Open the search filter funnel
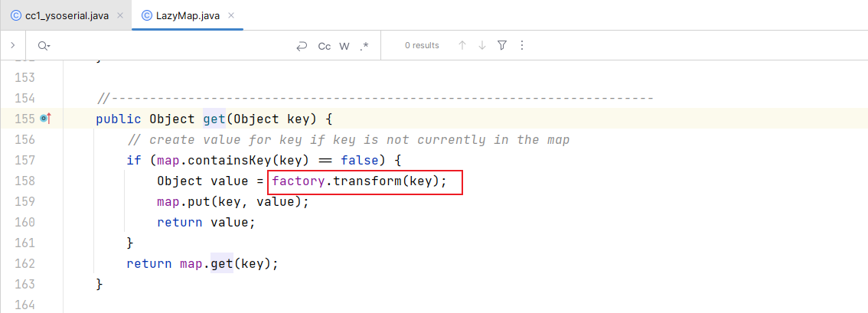The width and height of the screenshot is (868, 313). pos(502,45)
